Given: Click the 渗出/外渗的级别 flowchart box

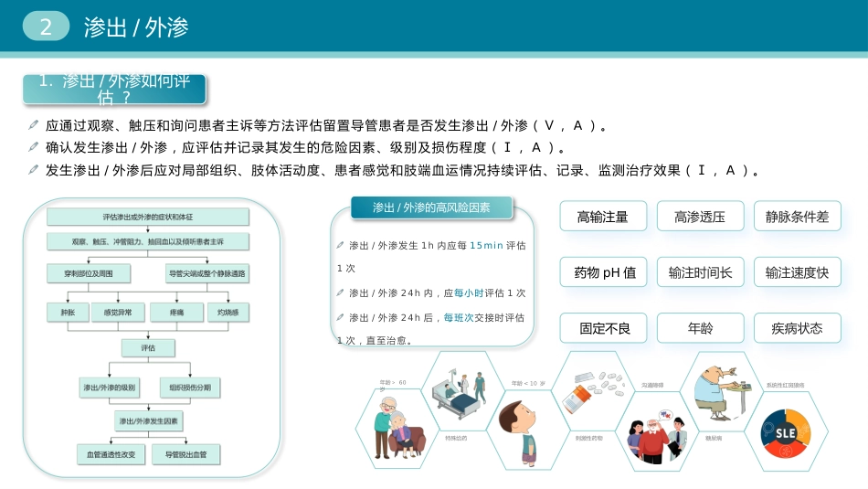Looking at the screenshot, I should tap(109, 388).
